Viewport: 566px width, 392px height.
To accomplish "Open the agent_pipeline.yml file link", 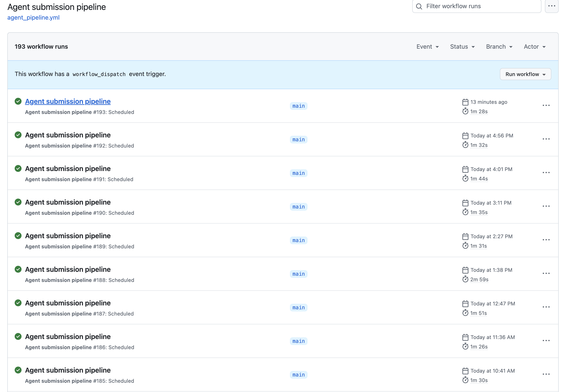I will [33, 18].
